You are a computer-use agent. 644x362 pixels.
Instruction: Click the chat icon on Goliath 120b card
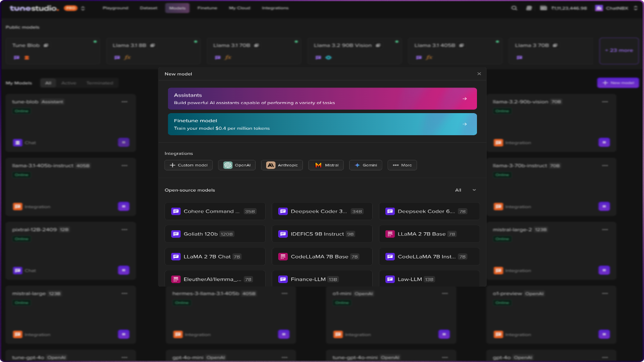[x=176, y=234]
